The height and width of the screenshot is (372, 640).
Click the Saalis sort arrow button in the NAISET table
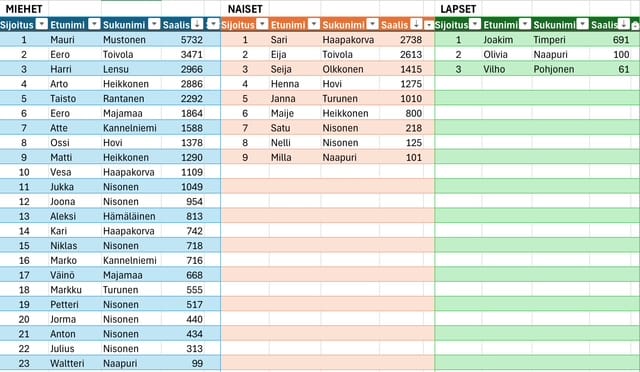416,24
